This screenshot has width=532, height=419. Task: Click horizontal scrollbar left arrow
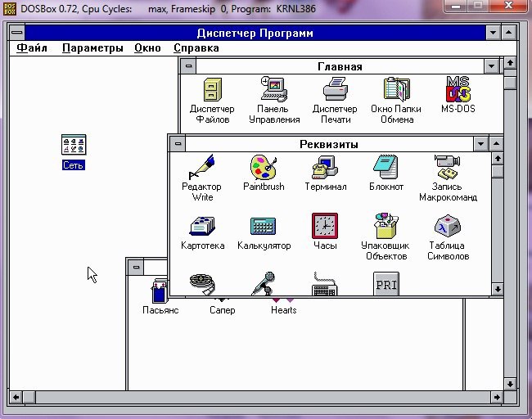click(16, 397)
